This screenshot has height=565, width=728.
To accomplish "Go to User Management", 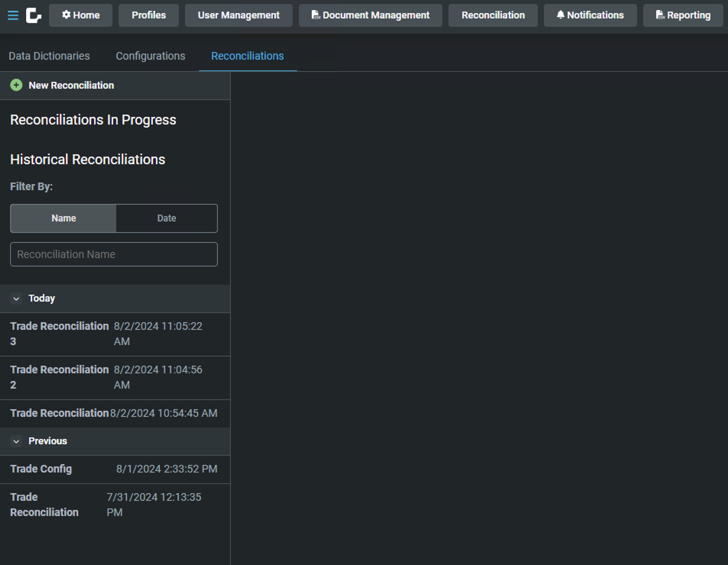I will pyautogui.click(x=238, y=15).
